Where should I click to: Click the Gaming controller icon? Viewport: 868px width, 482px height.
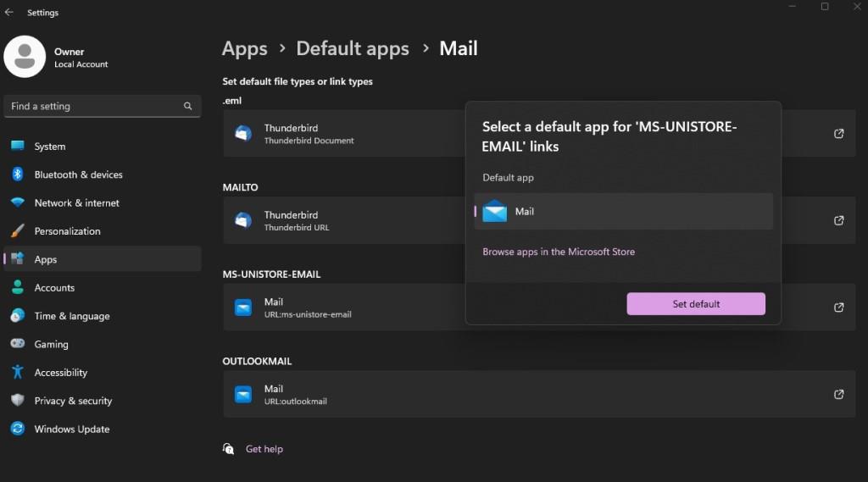tap(18, 343)
